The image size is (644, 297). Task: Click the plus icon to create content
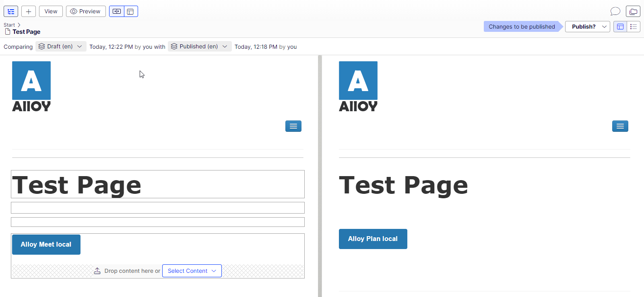point(29,11)
